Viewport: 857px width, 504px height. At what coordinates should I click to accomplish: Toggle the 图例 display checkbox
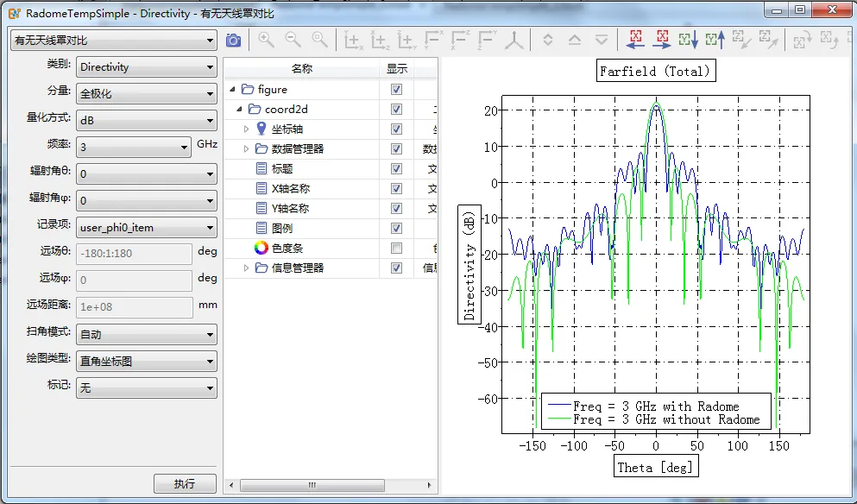(x=396, y=229)
